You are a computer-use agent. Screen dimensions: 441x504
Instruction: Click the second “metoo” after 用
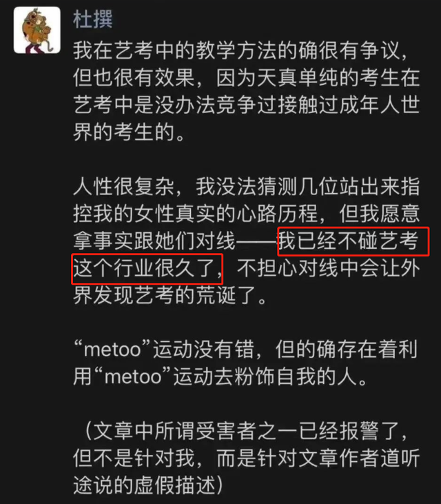click(133, 376)
